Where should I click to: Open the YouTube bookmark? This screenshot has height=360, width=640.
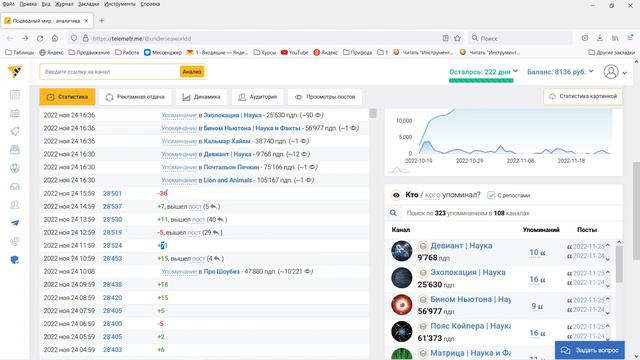click(295, 52)
